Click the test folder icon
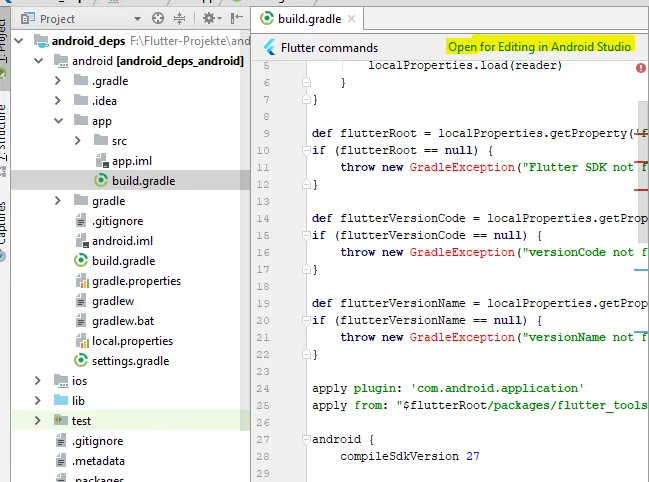The height and width of the screenshot is (482, 649). point(61,420)
